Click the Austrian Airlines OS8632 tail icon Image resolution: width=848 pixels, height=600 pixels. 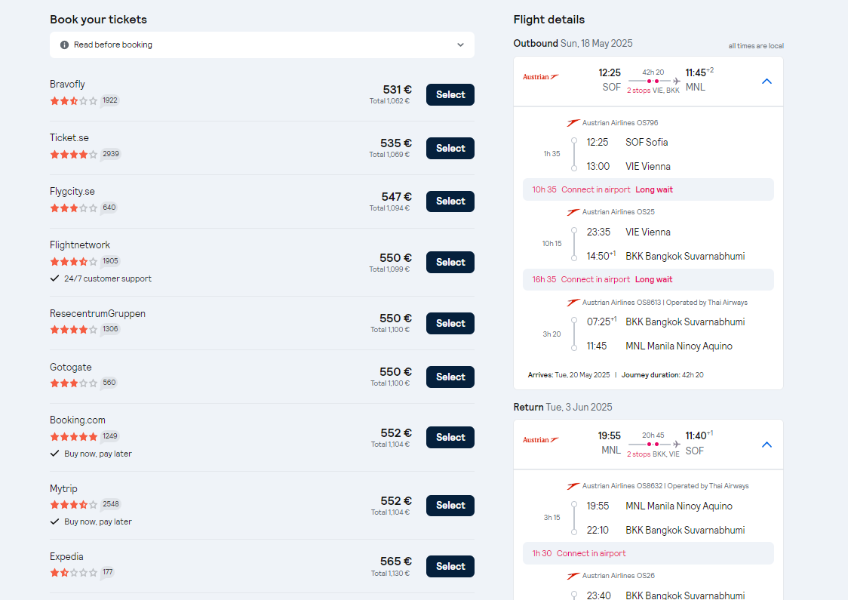(x=573, y=486)
